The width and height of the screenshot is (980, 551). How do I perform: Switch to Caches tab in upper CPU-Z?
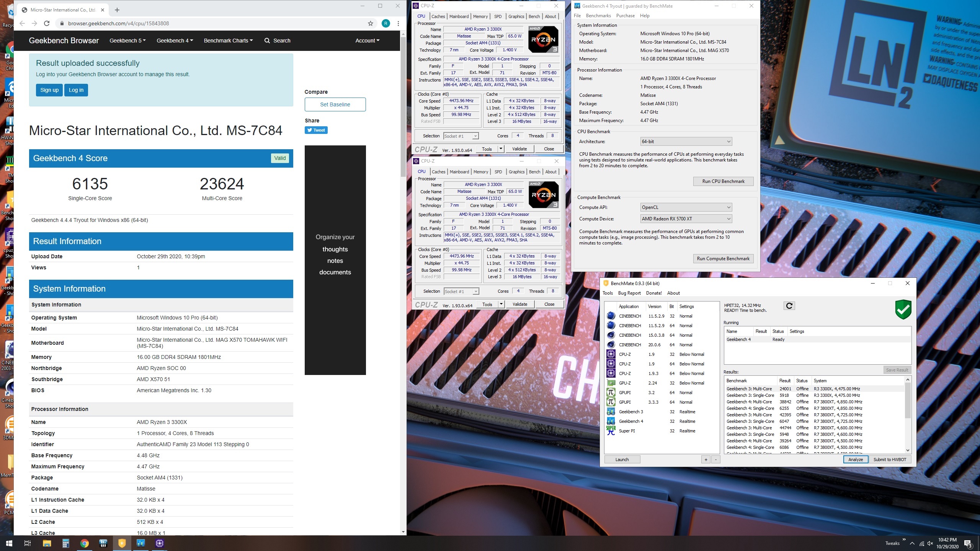(438, 16)
